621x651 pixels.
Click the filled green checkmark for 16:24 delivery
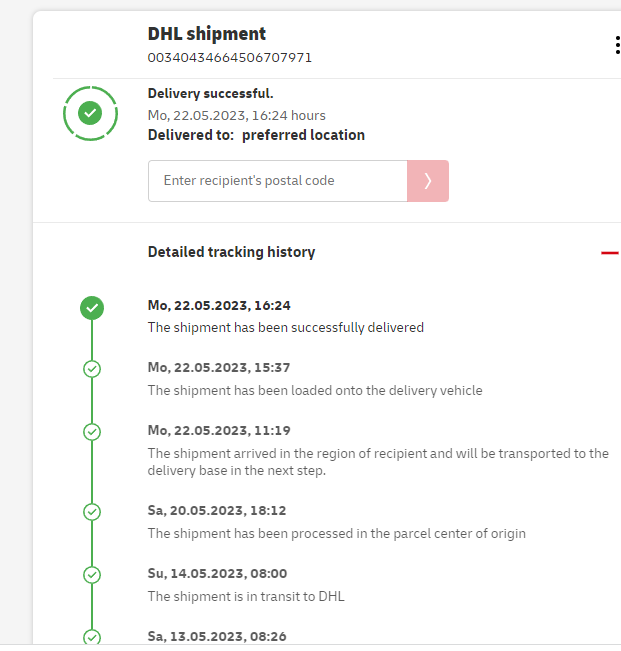[x=92, y=308]
